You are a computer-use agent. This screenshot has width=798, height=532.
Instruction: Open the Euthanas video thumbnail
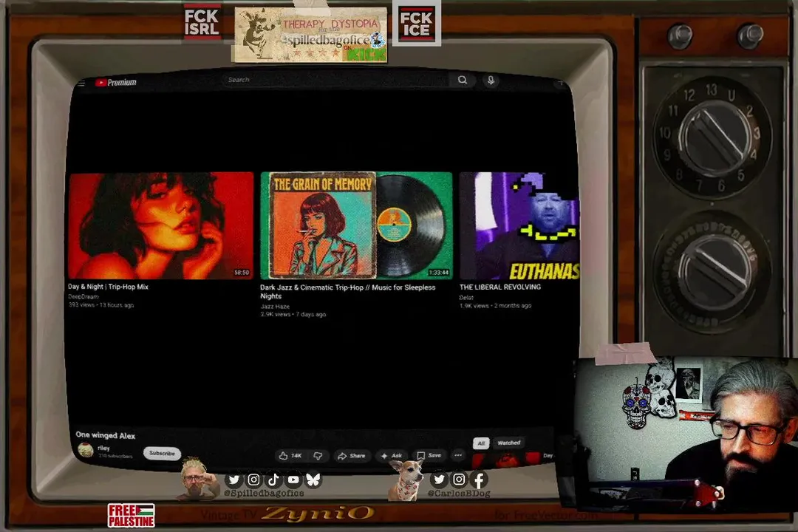(x=519, y=225)
